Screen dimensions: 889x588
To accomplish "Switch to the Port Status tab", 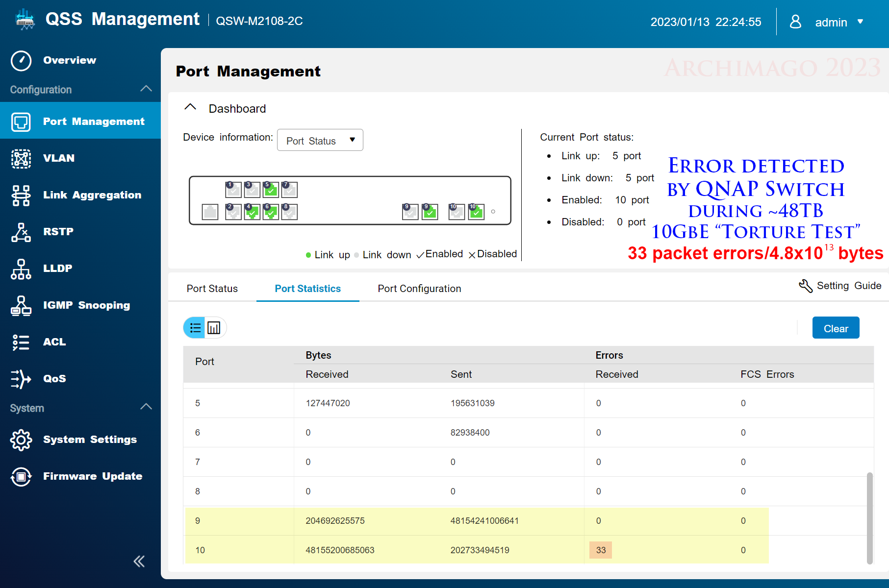I will click(212, 289).
